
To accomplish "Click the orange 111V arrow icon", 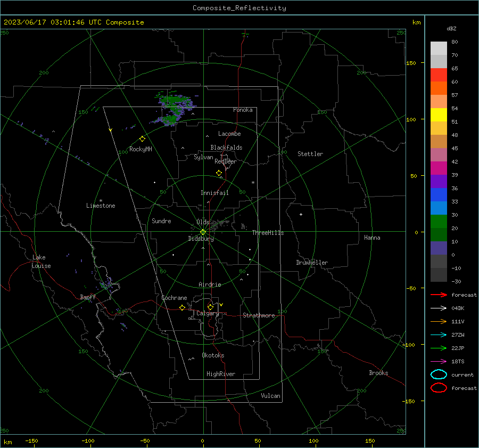I will pos(439,321).
